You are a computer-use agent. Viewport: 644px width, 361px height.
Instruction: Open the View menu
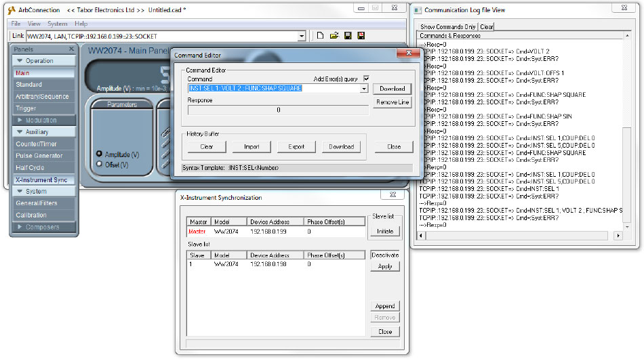pos(34,24)
